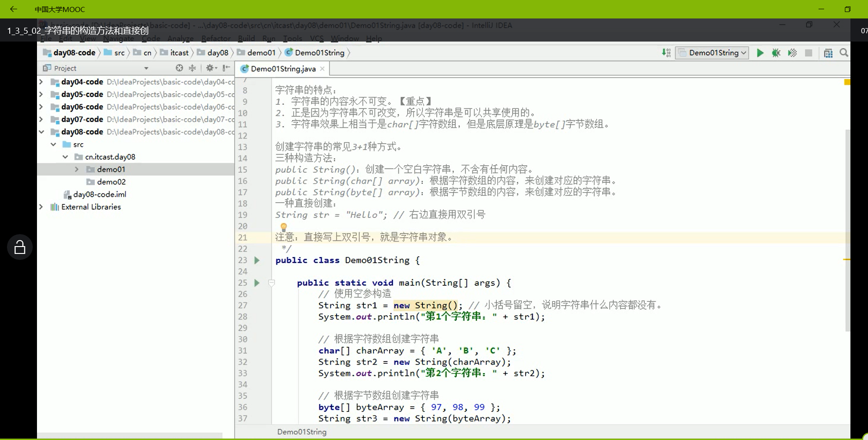The height and width of the screenshot is (440, 868).
Task: Run Demo01String with the green play button
Action: pyautogui.click(x=760, y=53)
